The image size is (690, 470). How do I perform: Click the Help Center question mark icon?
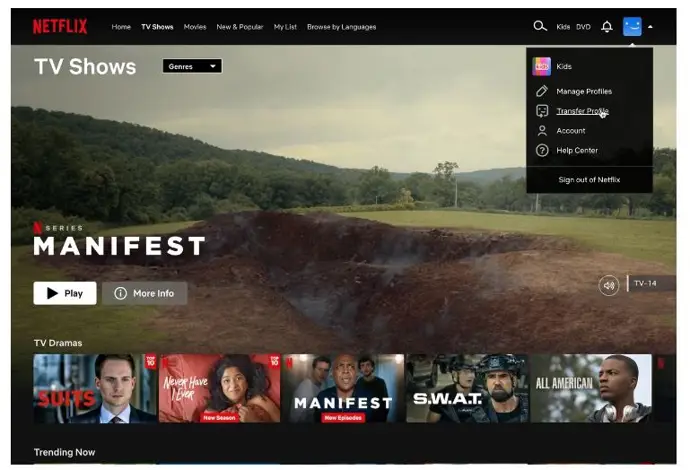click(x=542, y=151)
